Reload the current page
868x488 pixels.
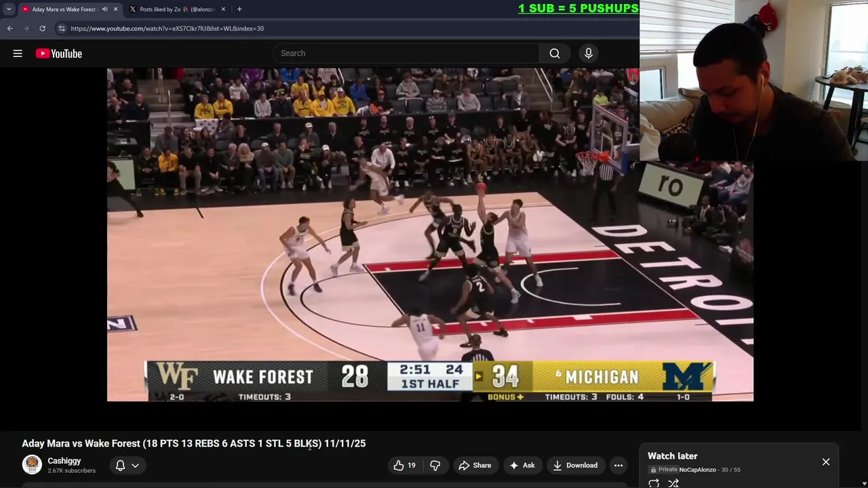(x=42, y=28)
